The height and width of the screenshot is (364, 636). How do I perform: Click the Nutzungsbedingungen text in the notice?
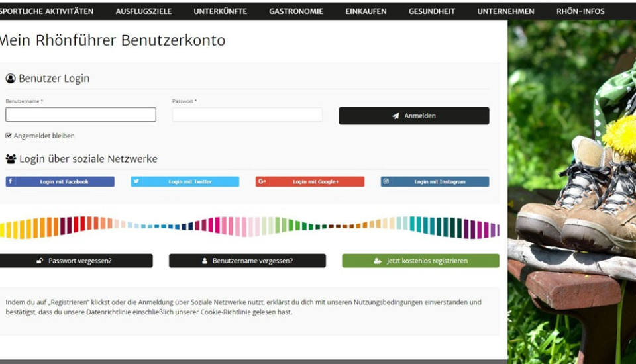pos(388,302)
